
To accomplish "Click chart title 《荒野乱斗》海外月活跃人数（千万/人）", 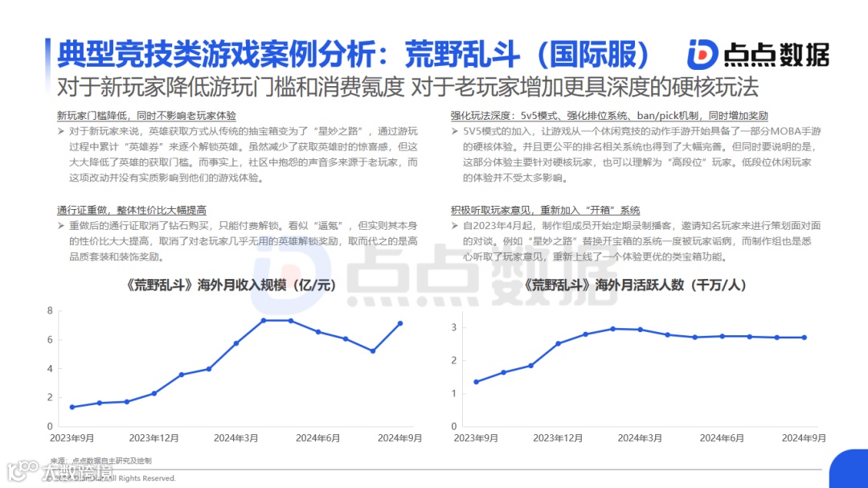I will (x=635, y=285).
